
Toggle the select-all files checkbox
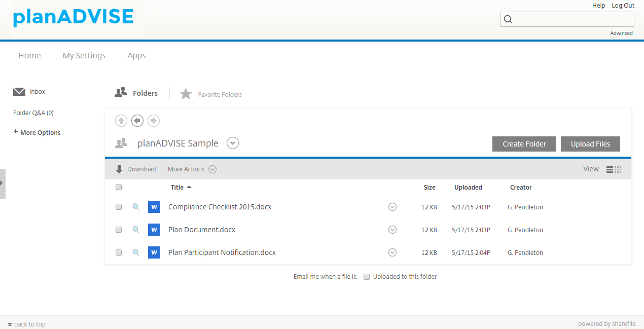pos(119,187)
